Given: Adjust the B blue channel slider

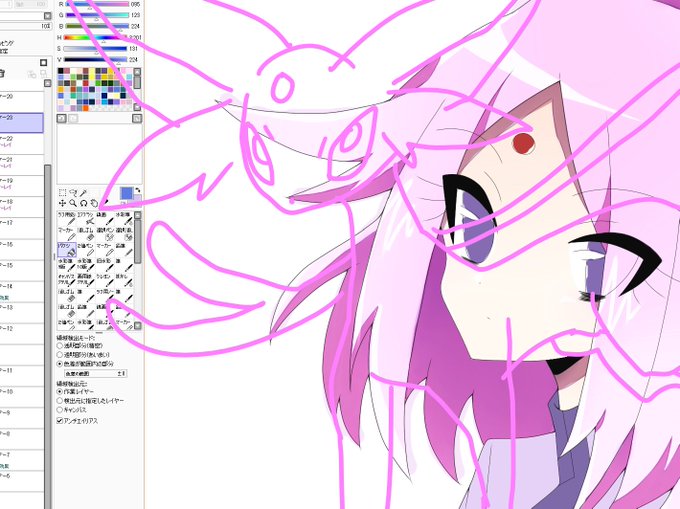Looking at the screenshot, I should [97, 26].
